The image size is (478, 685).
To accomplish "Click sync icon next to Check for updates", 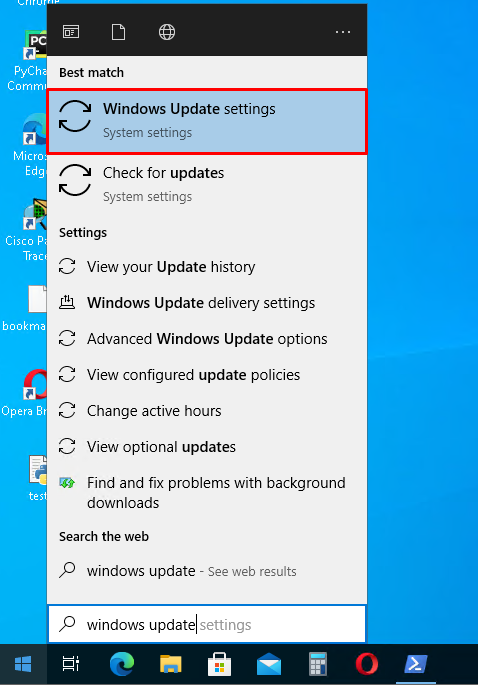I will pyautogui.click(x=75, y=180).
